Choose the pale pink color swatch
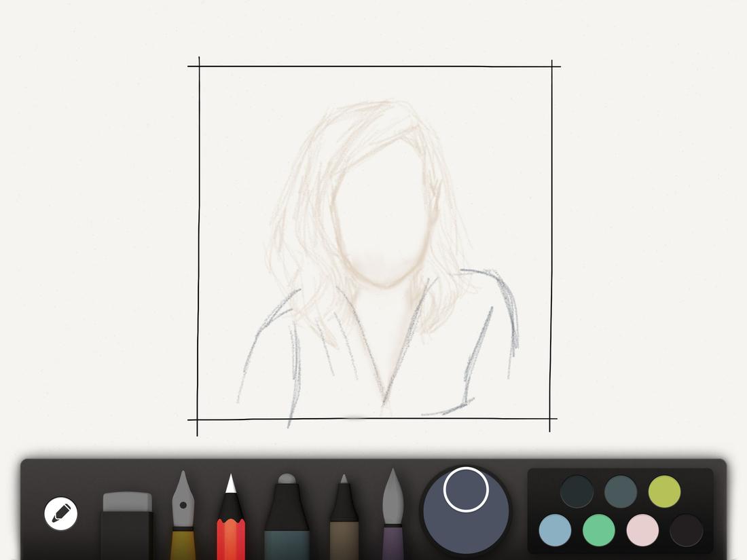The height and width of the screenshot is (560, 747). pos(642,531)
